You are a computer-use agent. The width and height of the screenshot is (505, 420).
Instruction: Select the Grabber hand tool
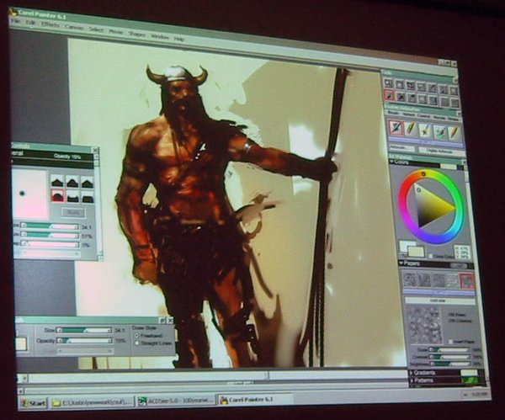coord(400,85)
